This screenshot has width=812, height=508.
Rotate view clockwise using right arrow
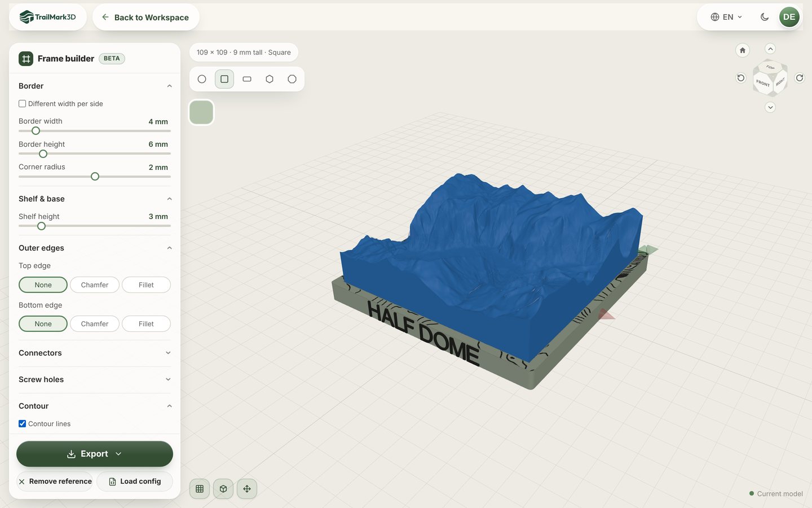click(800, 78)
